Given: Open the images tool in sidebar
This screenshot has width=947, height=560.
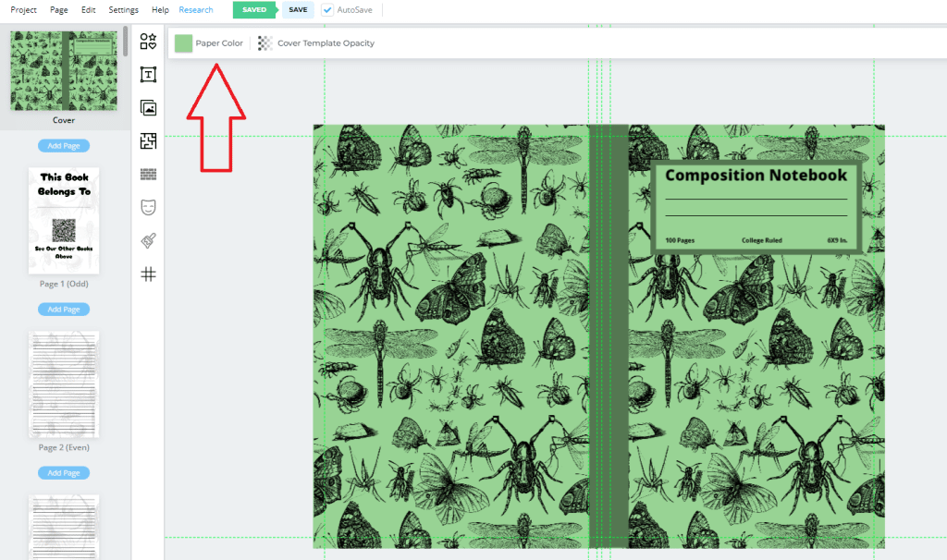Looking at the screenshot, I should tap(148, 108).
